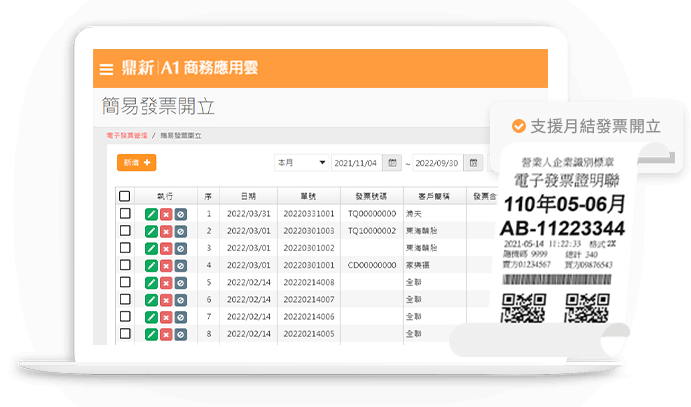Click the 2022/09/30 end date field
This screenshot has height=407, width=691.
(438, 163)
